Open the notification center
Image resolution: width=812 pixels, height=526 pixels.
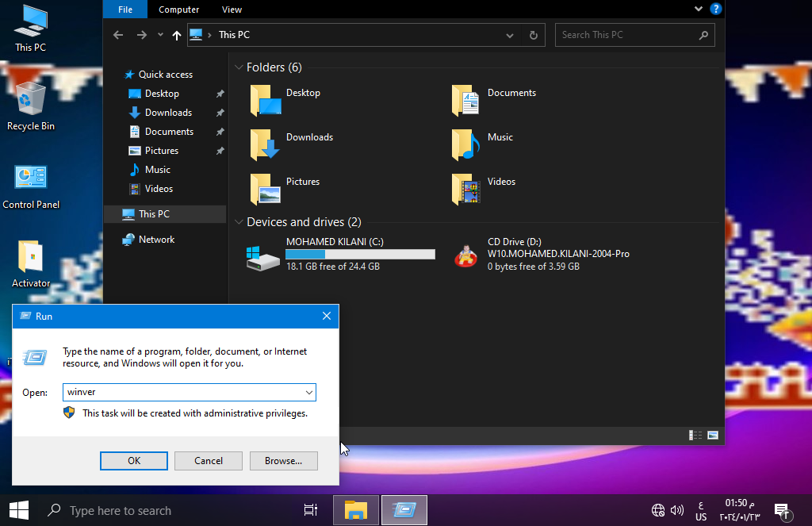(783, 511)
